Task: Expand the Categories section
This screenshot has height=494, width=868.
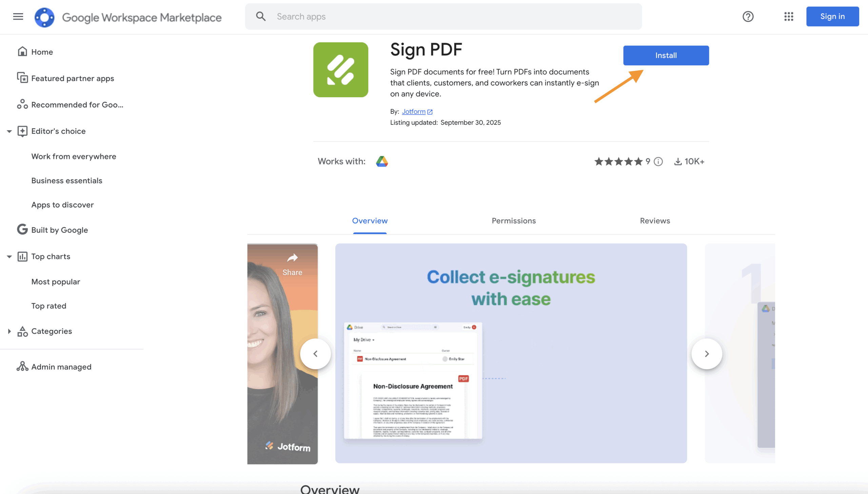Action: [x=9, y=331]
